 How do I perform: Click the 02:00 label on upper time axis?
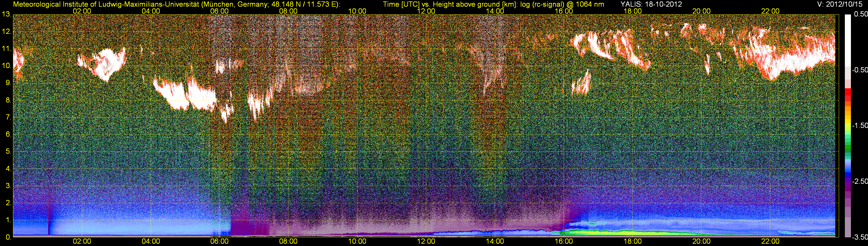(82, 11)
